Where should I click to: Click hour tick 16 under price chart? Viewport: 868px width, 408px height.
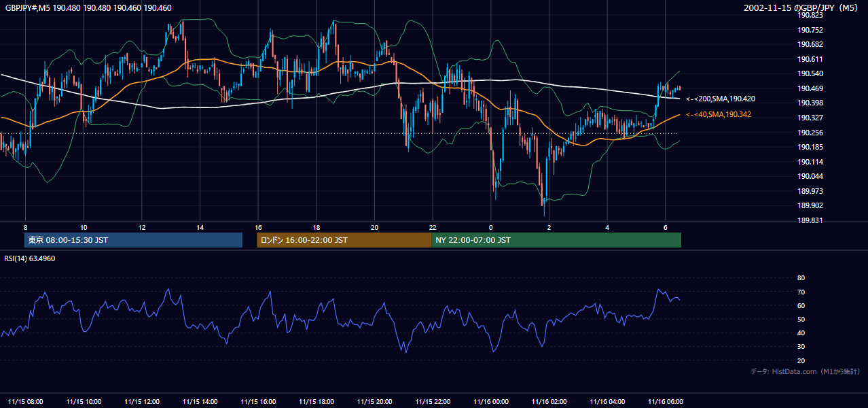click(x=258, y=227)
